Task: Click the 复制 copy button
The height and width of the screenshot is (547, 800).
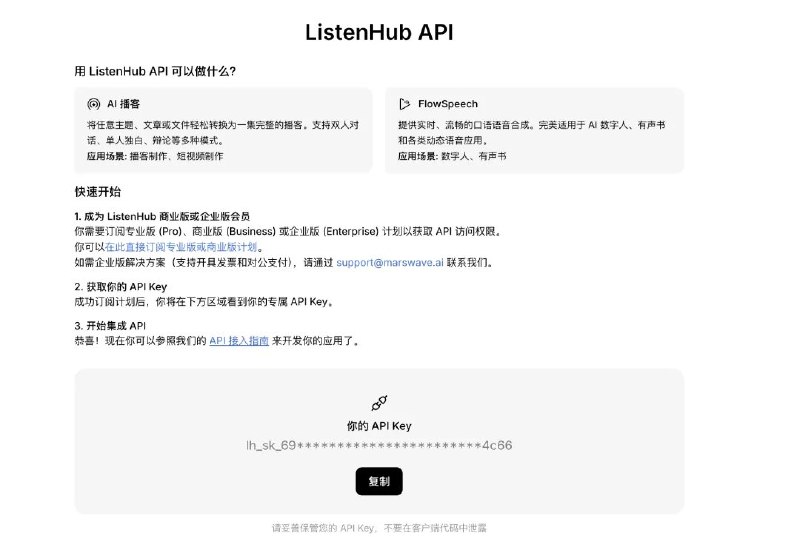Action: [x=379, y=481]
